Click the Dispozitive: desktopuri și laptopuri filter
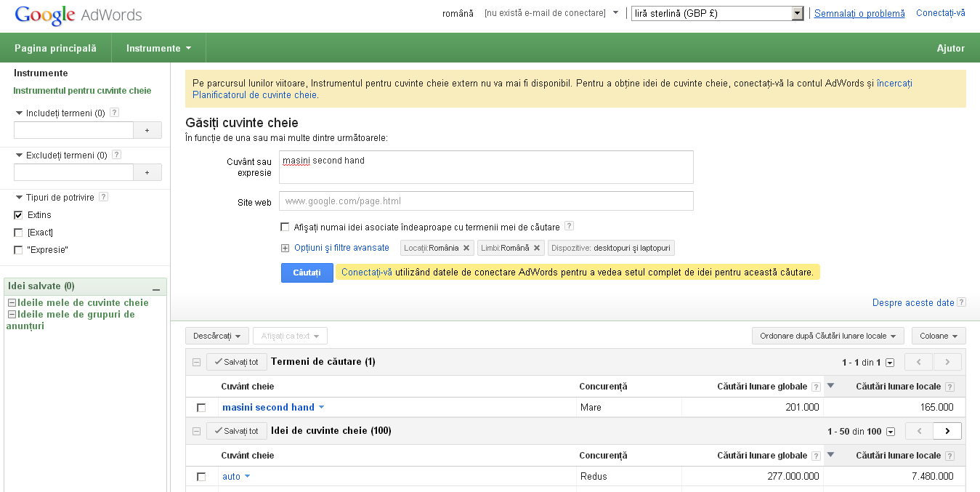Screen dimensions: 980x492 (612, 248)
